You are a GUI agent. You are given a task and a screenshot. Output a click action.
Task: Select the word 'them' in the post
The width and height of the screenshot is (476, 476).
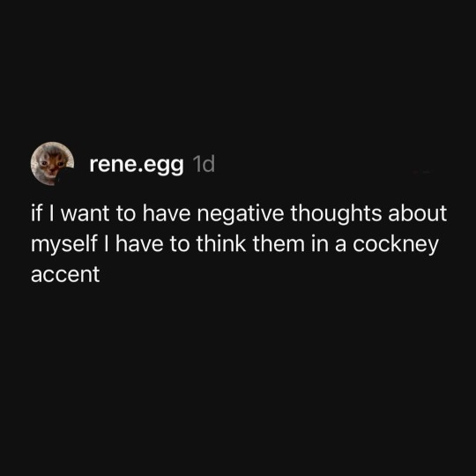(279, 244)
